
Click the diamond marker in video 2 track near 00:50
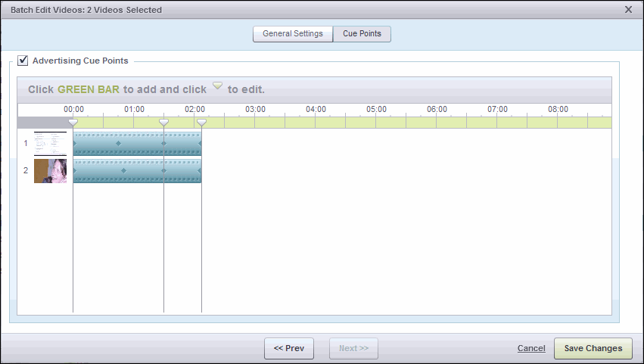[123, 170]
